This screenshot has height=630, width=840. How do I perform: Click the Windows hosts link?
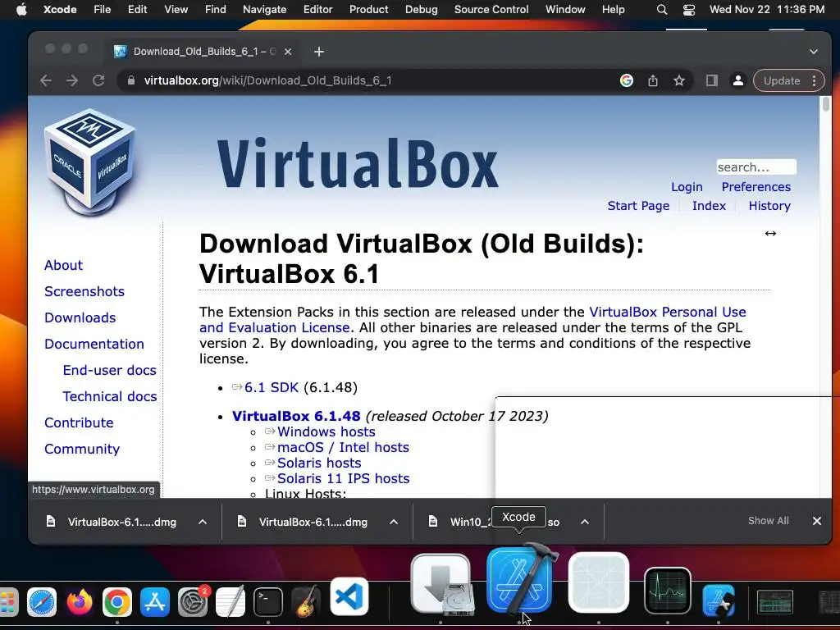pos(326,431)
